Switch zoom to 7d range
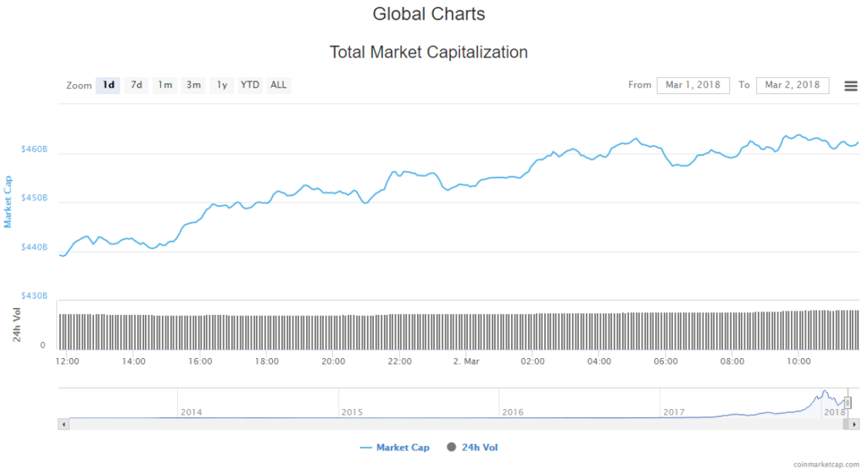 (136, 85)
